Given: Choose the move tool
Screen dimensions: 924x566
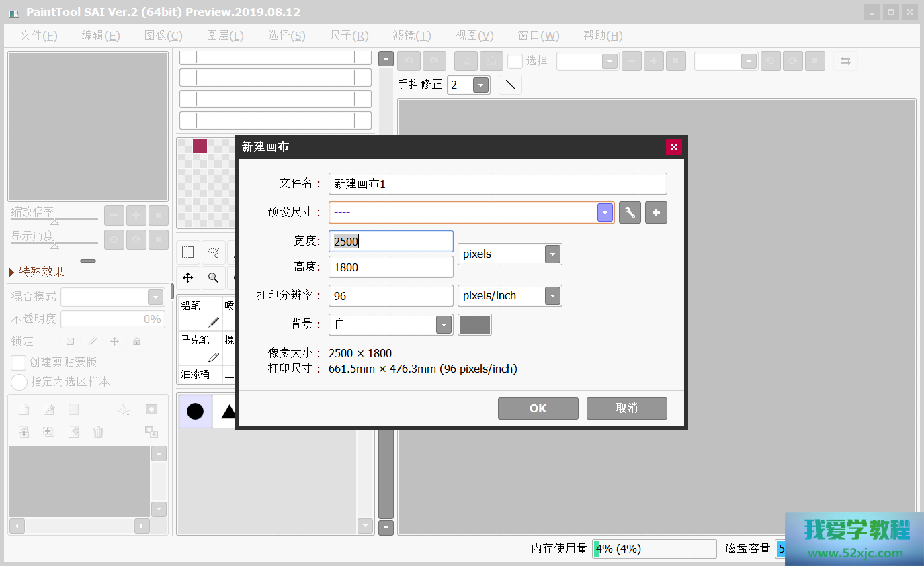Looking at the screenshot, I should pos(188,277).
